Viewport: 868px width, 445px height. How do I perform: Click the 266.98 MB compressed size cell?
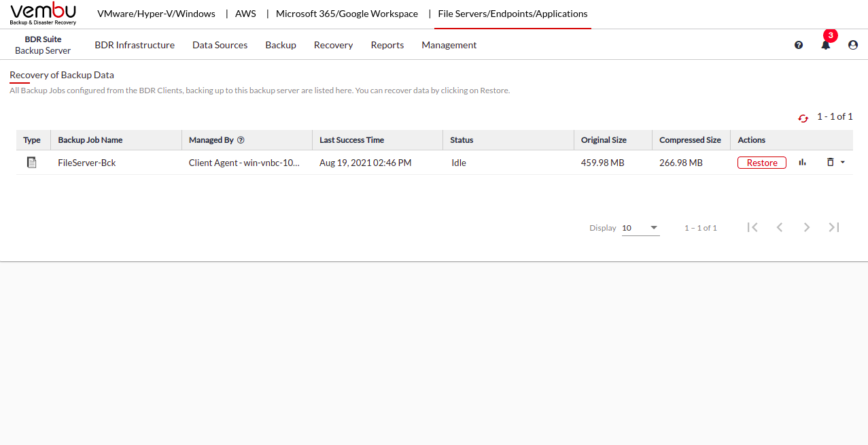pos(681,163)
